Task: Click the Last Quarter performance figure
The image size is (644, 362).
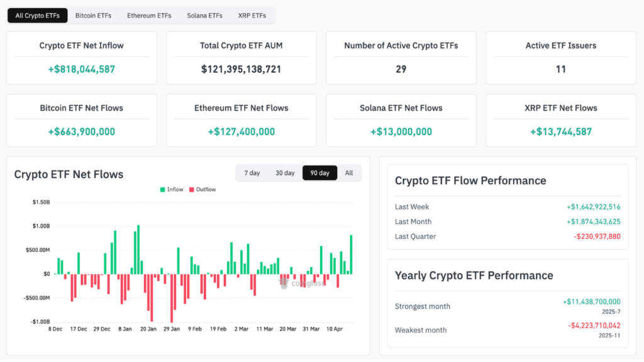Action: click(x=596, y=236)
